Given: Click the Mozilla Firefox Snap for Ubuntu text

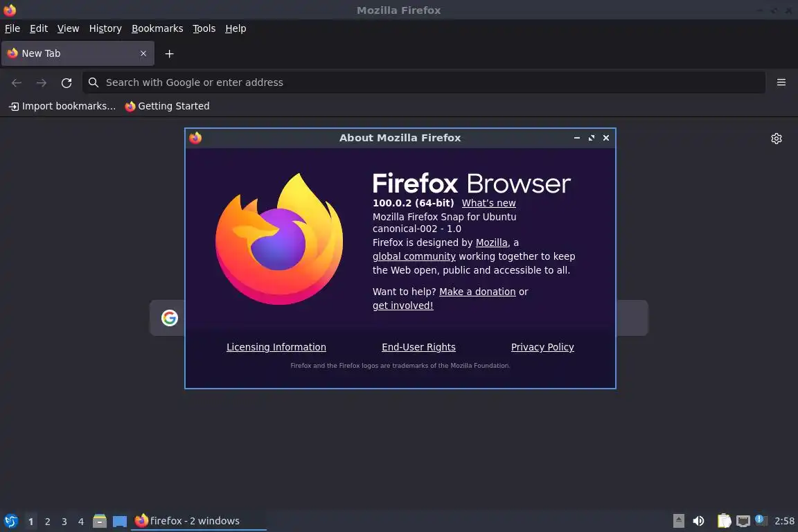Looking at the screenshot, I should [444, 217].
